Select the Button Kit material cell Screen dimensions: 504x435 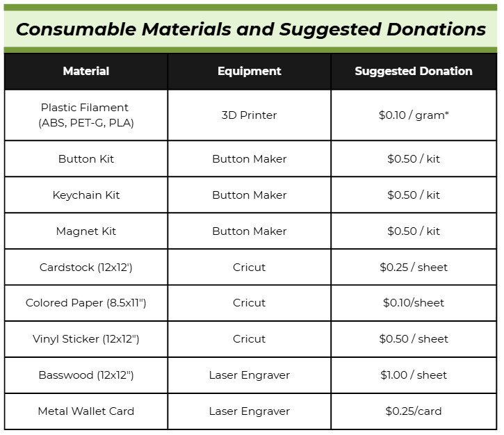(86, 159)
